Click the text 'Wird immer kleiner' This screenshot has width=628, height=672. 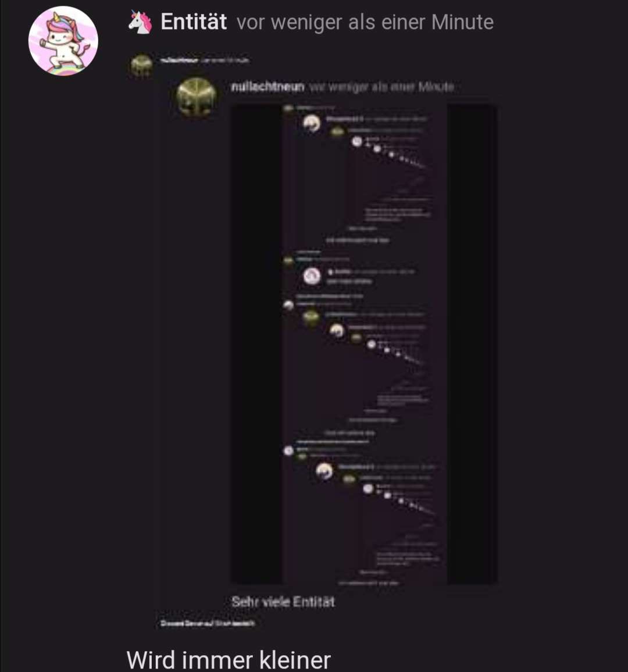[x=229, y=660]
